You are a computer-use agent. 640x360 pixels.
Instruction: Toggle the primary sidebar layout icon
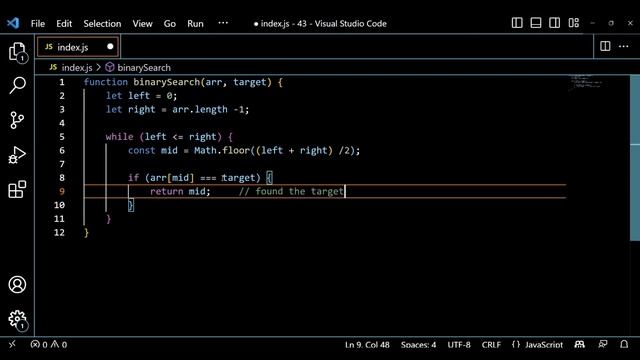(517, 23)
